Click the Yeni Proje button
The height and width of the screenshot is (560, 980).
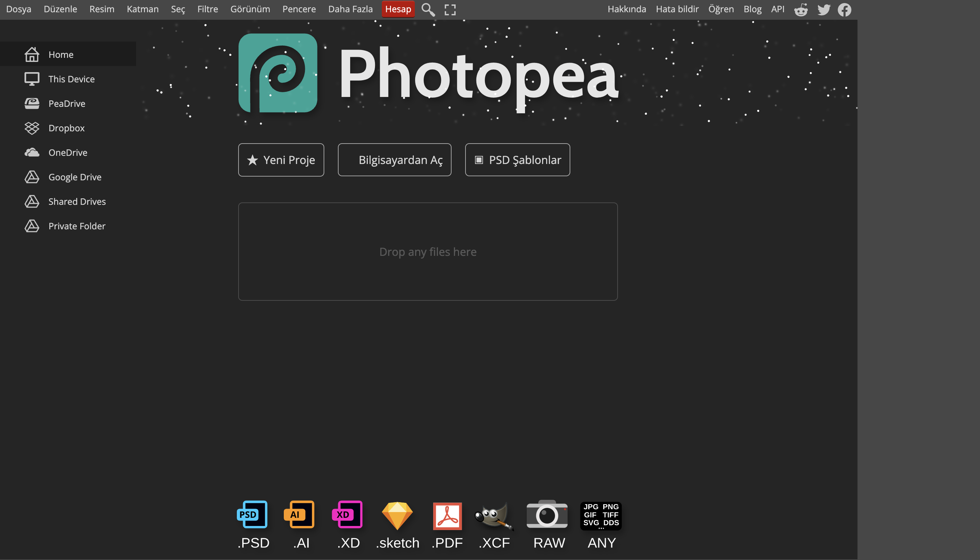click(281, 160)
